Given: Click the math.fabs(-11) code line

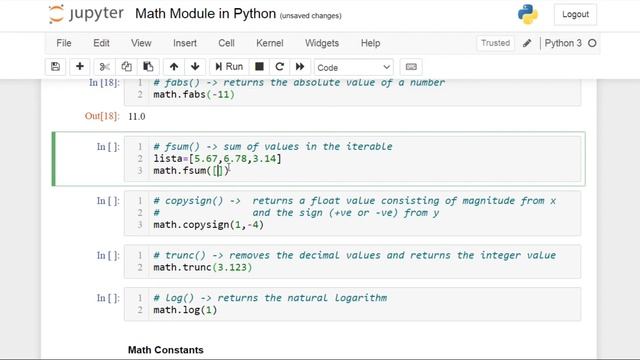Looking at the screenshot, I should pyautogui.click(x=194, y=94).
